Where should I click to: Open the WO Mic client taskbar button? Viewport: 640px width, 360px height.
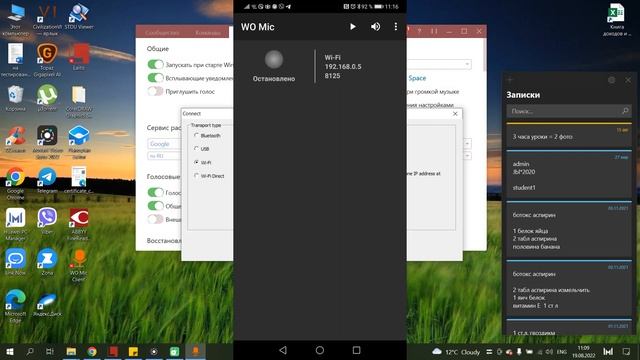coord(196,351)
